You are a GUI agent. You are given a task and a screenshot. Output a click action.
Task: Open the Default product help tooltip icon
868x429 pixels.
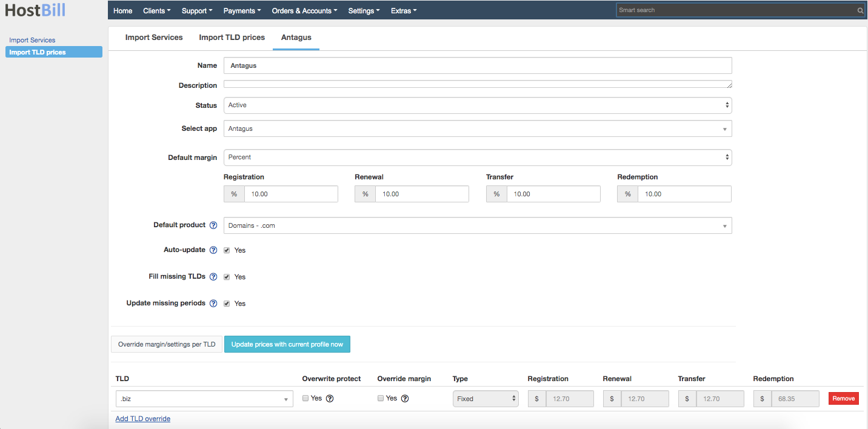click(x=213, y=225)
